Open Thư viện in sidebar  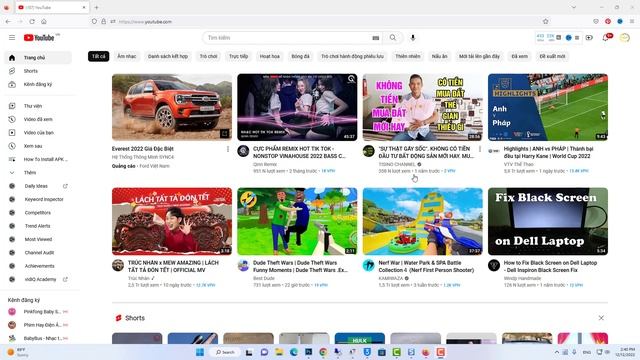click(x=38, y=106)
